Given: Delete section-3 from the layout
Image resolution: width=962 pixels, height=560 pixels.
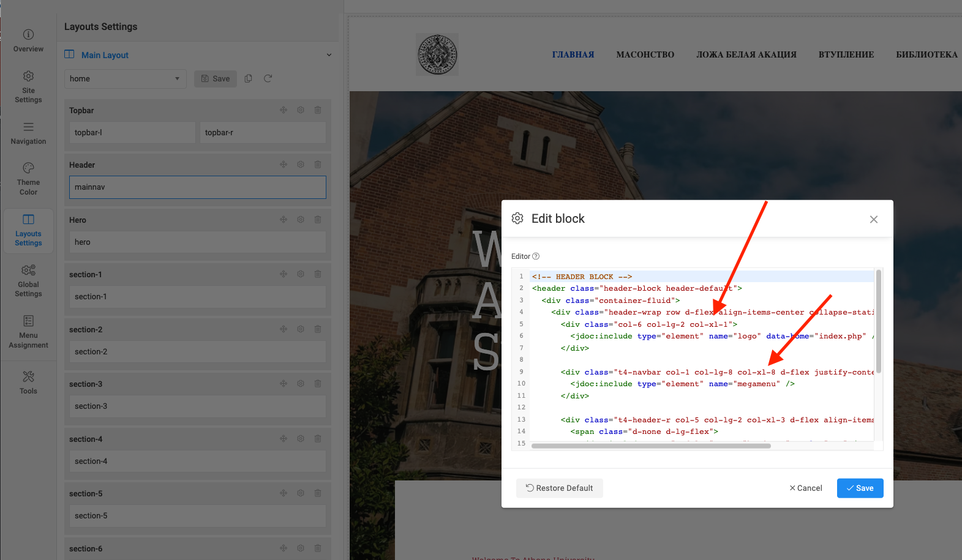Looking at the screenshot, I should tap(318, 384).
